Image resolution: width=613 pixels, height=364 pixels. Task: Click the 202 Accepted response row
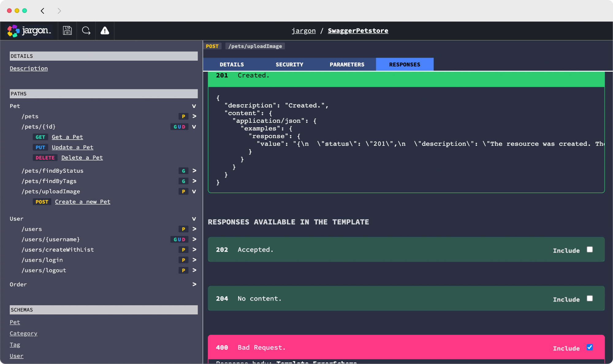[406, 250]
